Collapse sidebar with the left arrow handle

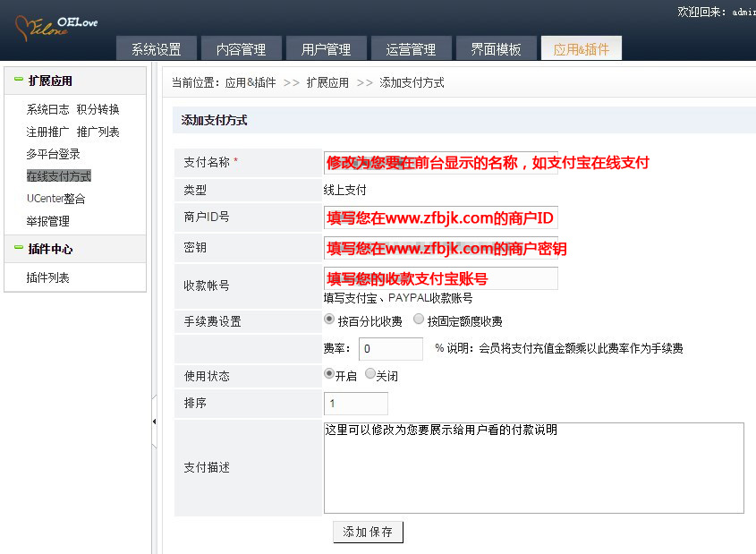(x=154, y=422)
